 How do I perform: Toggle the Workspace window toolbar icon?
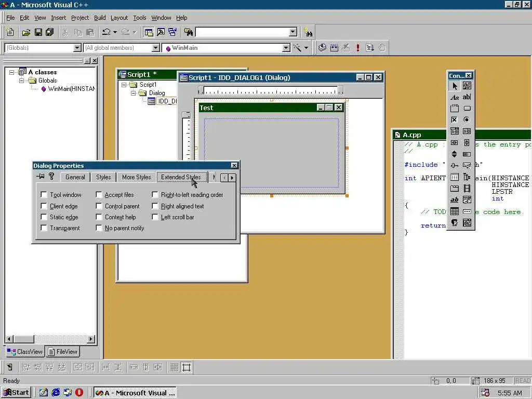click(x=148, y=32)
